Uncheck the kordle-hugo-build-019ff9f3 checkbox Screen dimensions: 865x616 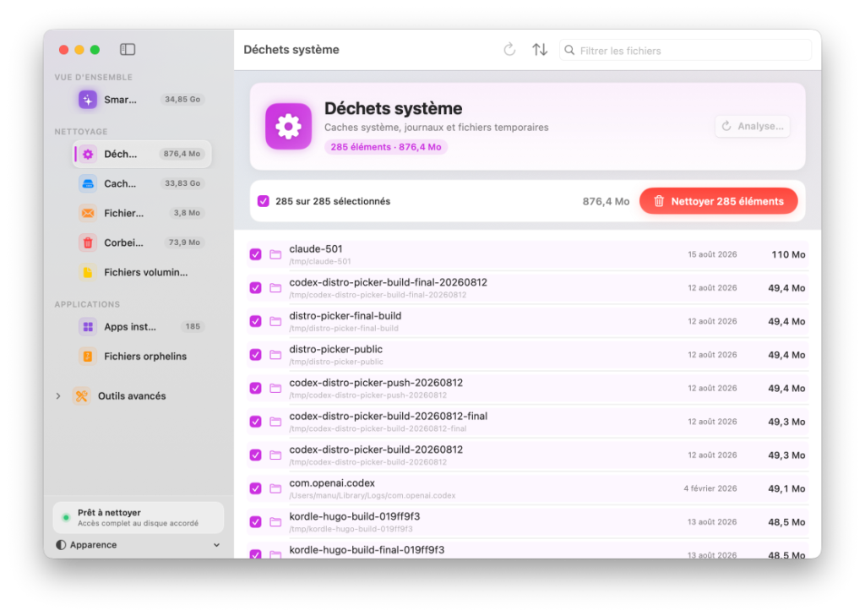point(255,521)
